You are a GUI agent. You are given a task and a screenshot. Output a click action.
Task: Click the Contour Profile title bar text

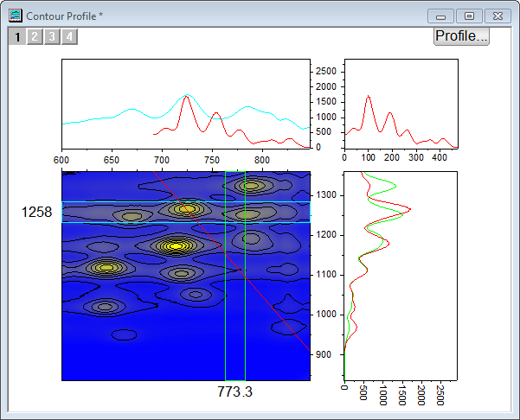point(65,16)
